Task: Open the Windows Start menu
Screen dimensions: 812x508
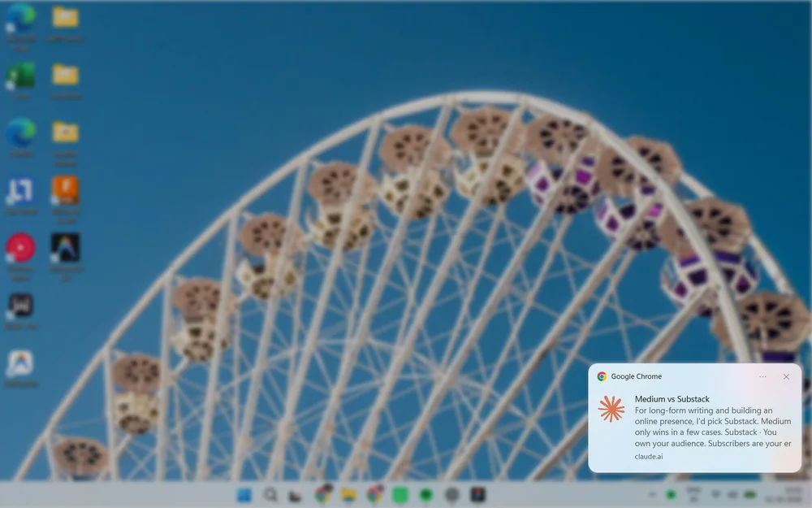Action: click(x=244, y=495)
